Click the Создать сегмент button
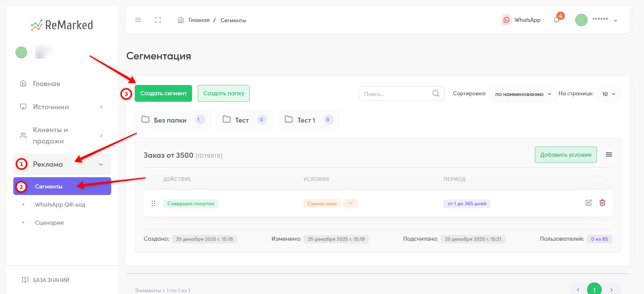This screenshot has width=644, height=294. tap(163, 93)
